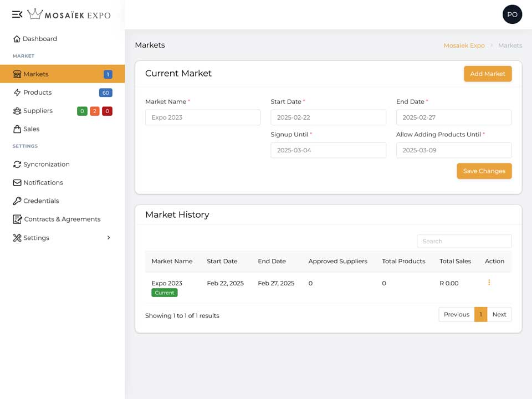Image resolution: width=532 pixels, height=399 pixels.
Task: Open Contracts & Agreements in the sidebar
Action: coord(63,219)
